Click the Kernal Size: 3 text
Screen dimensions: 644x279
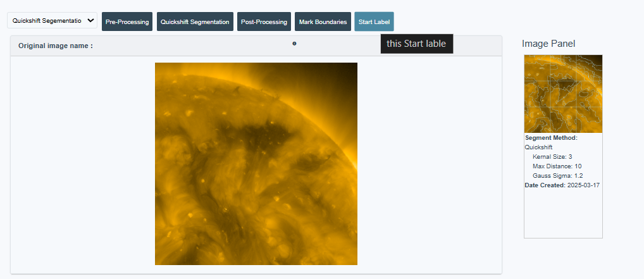click(552, 156)
